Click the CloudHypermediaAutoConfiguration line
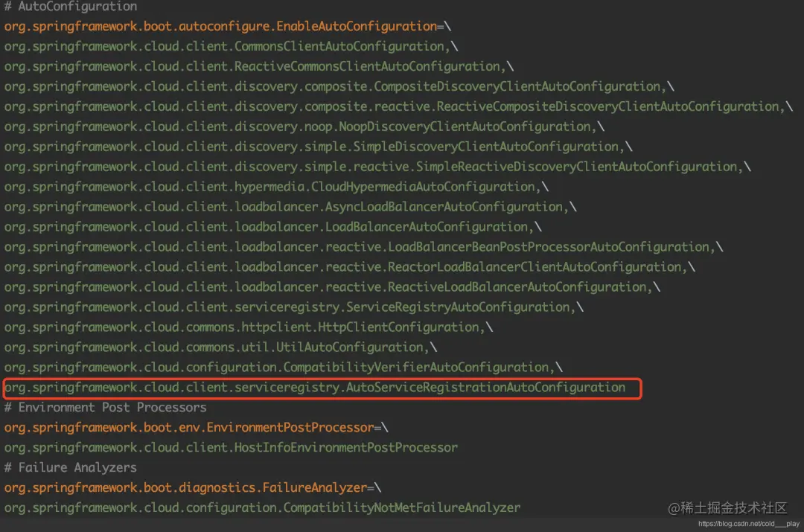Viewport: 804px width, 532px height. [x=276, y=187]
